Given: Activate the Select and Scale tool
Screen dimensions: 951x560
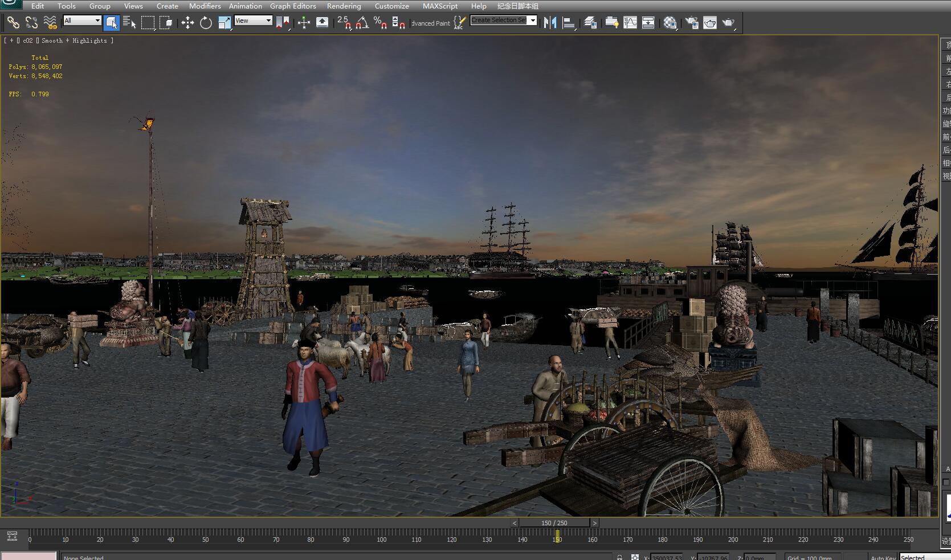Looking at the screenshot, I should pyautogui.click(x=225, y=23).
